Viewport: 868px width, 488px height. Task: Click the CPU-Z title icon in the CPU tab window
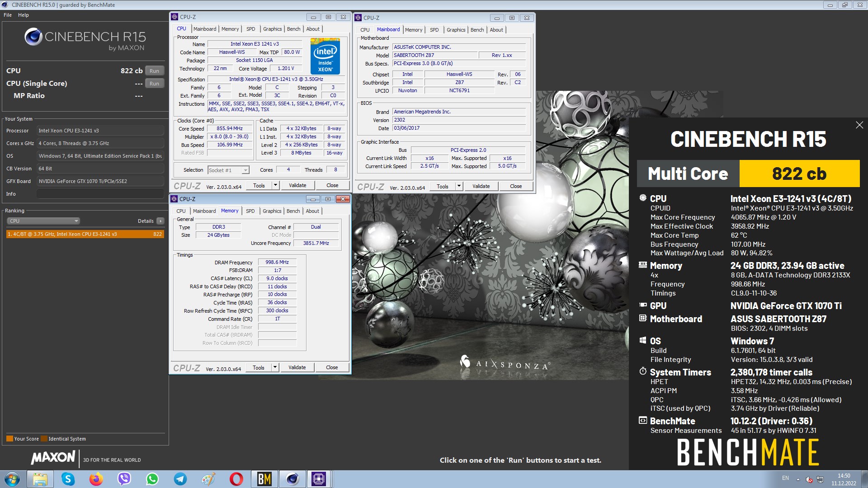pyautogui.click(x=175, y=17)
